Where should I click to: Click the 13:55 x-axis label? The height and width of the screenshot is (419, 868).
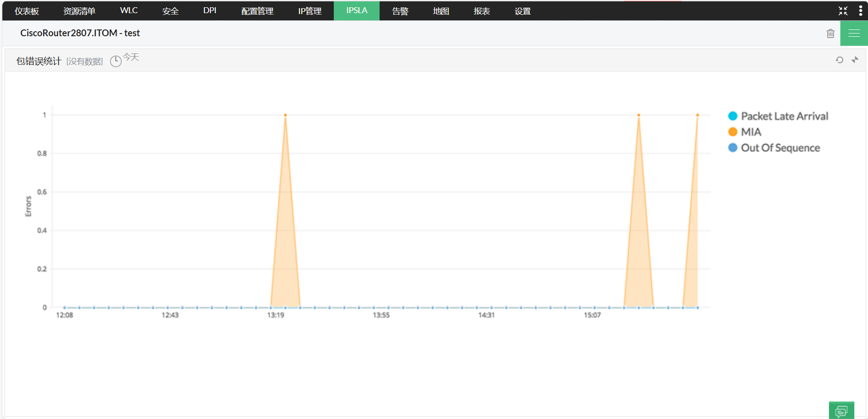click(381, 315)
